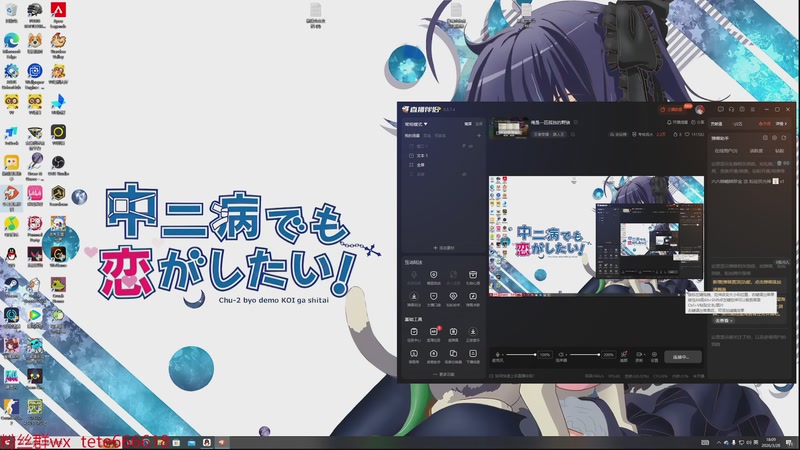
Task: Click the stream cover thumbnail
Action: [509, 128]
